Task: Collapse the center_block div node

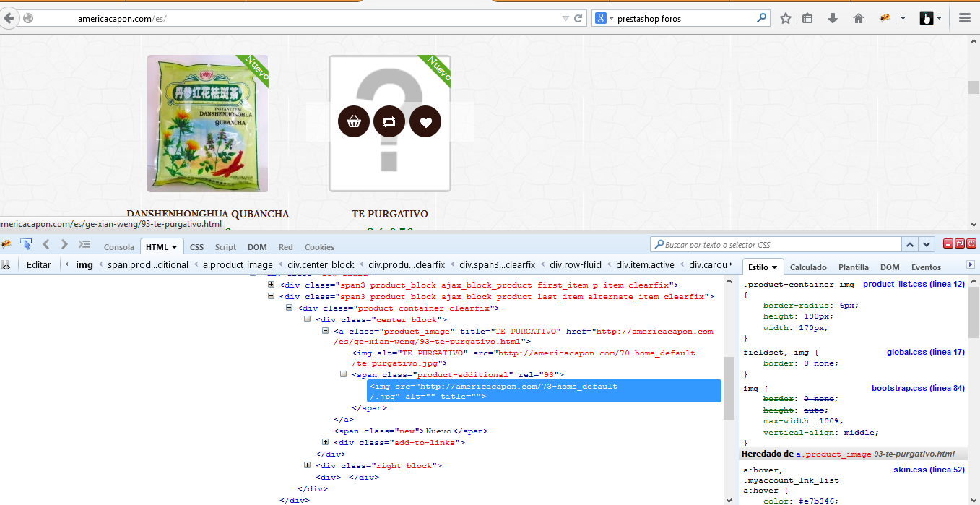Action: pyautogui.click(x=308, y=319)
